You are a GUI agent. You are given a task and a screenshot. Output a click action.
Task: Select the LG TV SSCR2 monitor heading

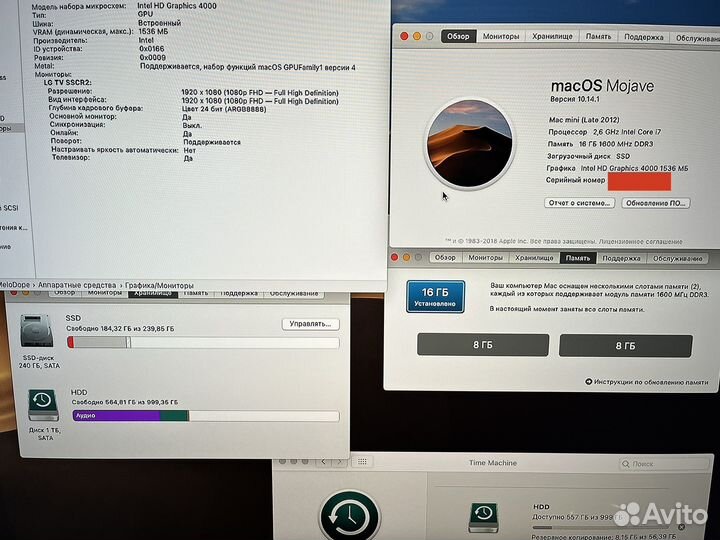click(x=68, y=83)
